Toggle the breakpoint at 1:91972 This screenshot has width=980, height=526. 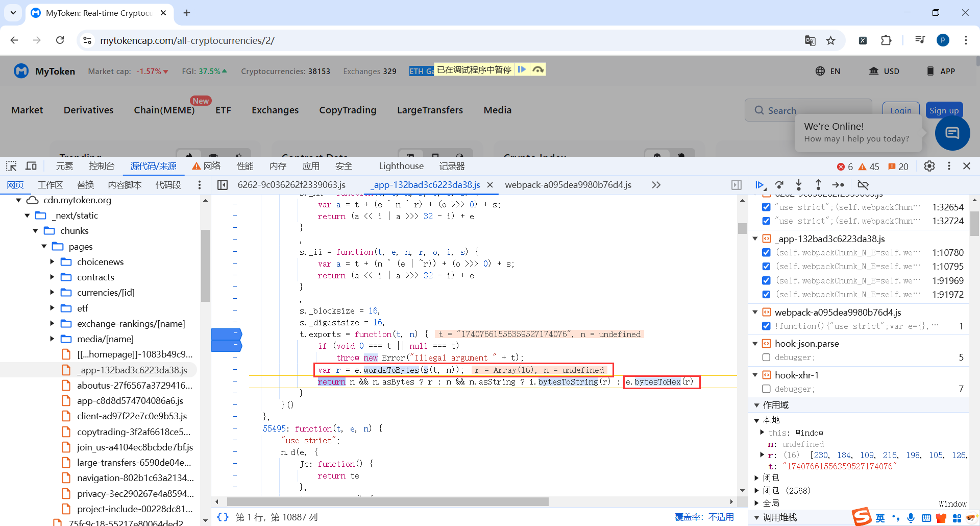point(766,295)
